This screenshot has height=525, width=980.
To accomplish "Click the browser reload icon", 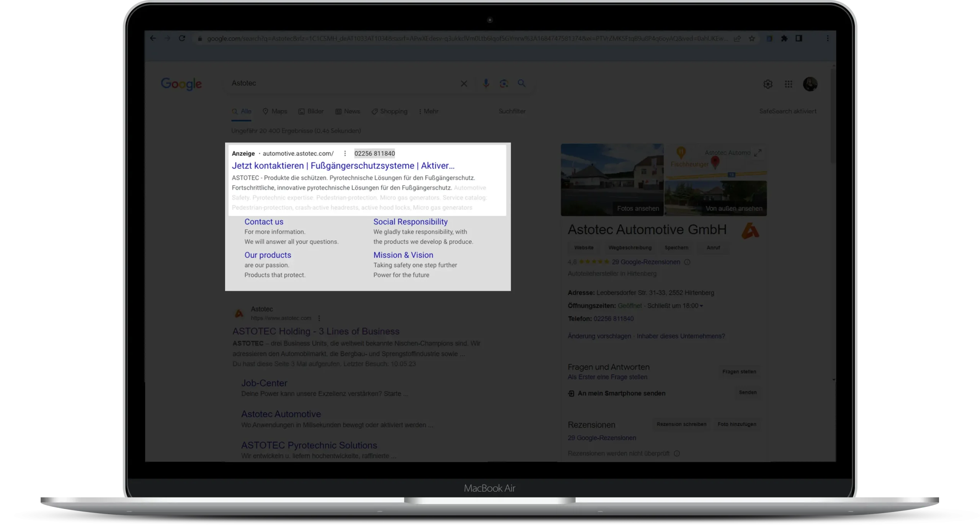I will (182, 38).
